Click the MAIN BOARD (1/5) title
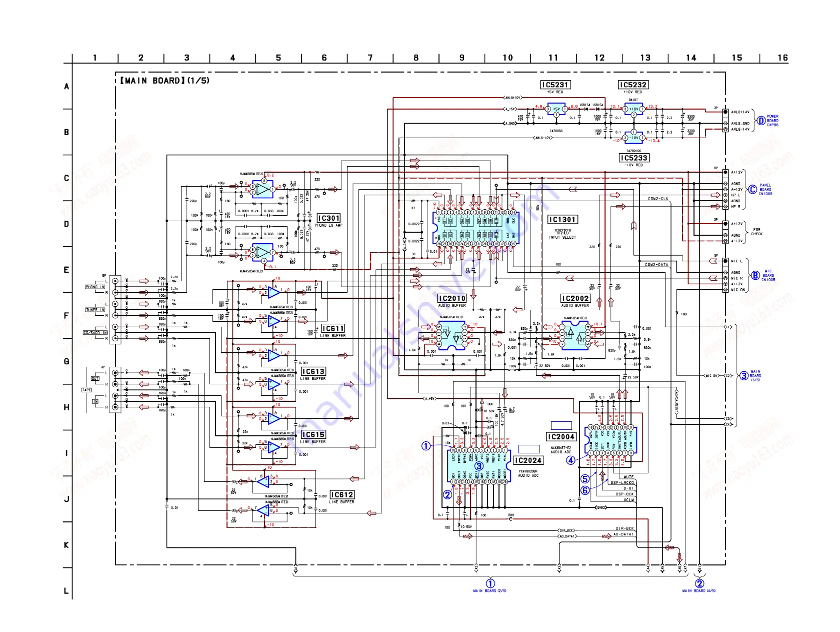Image resolution: width=840 pixels, height=632 pixels. 164,81
